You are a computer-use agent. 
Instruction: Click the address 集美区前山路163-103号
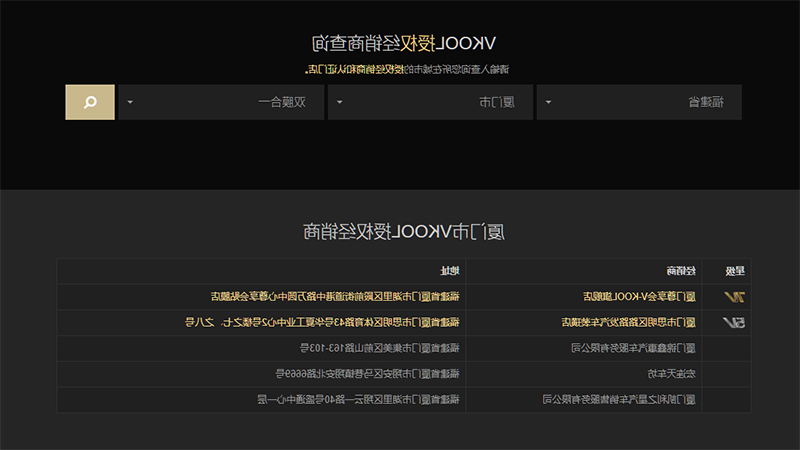pyautogui.click(x=380, y=348)
